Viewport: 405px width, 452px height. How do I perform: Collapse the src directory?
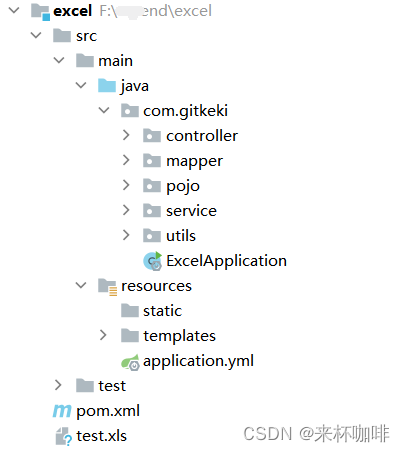pos(36,35)
